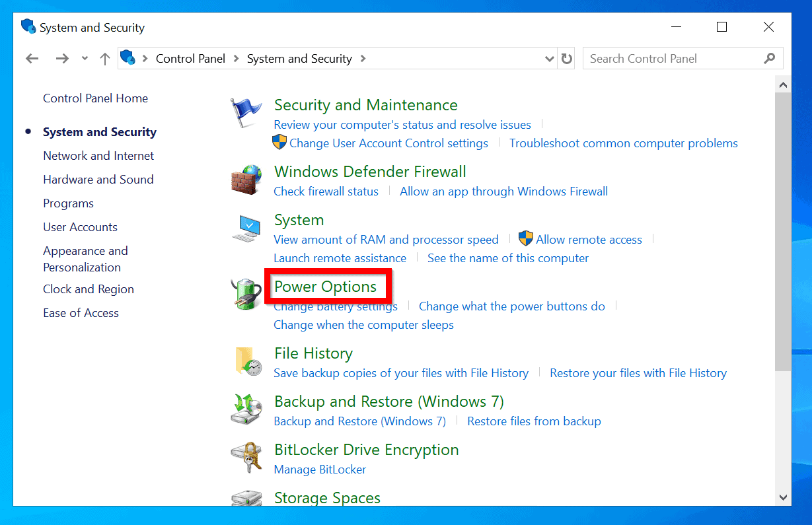The width and height of the screenshot is (812, 525).
Task: Select System and Security breadcrumb segment
Action: tap(299, 59)
